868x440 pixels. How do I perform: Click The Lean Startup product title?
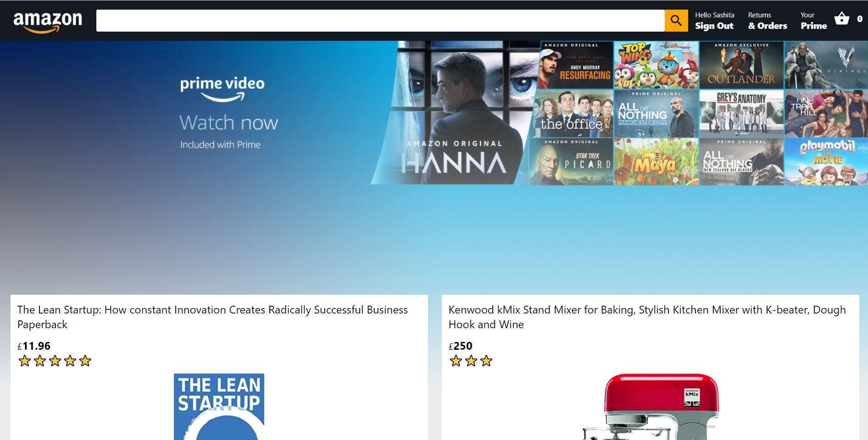212,317
